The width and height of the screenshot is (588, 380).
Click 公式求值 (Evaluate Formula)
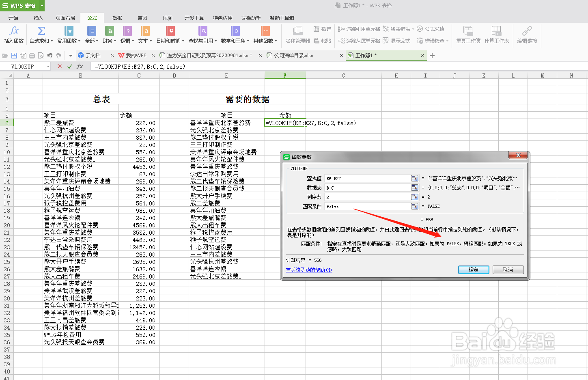tap(431, 28)
